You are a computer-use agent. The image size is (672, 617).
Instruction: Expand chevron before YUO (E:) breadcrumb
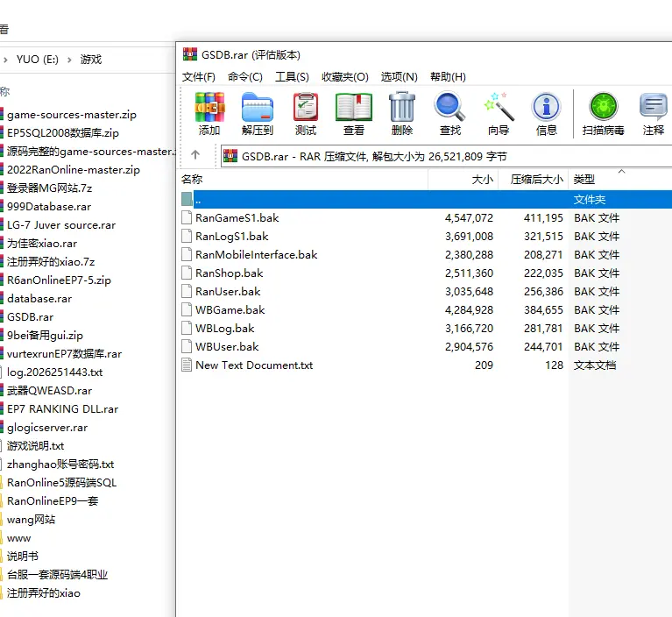click(5, 60)
